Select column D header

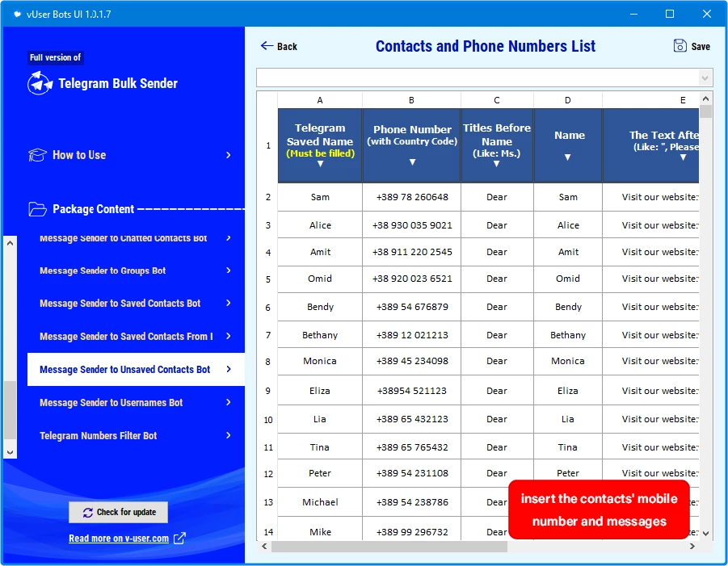568,100
